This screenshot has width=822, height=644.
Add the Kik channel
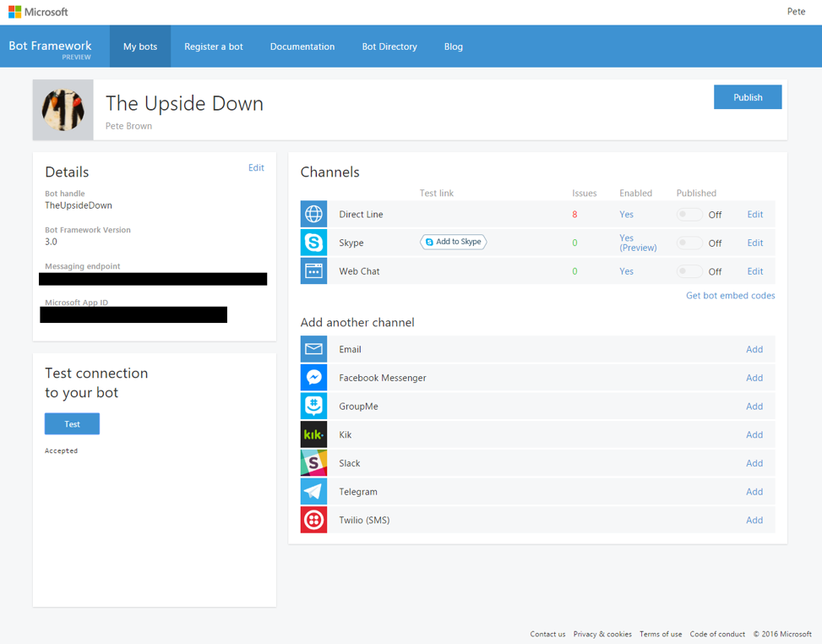pos(754,434)
